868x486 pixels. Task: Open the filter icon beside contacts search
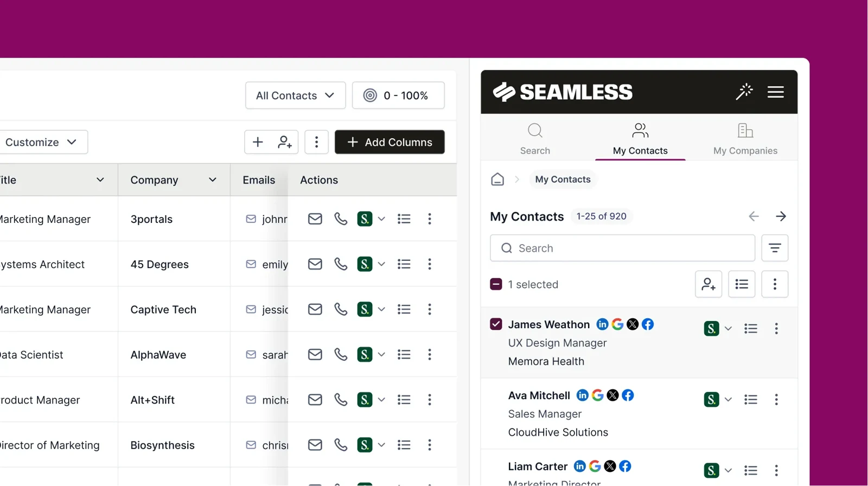775,248
